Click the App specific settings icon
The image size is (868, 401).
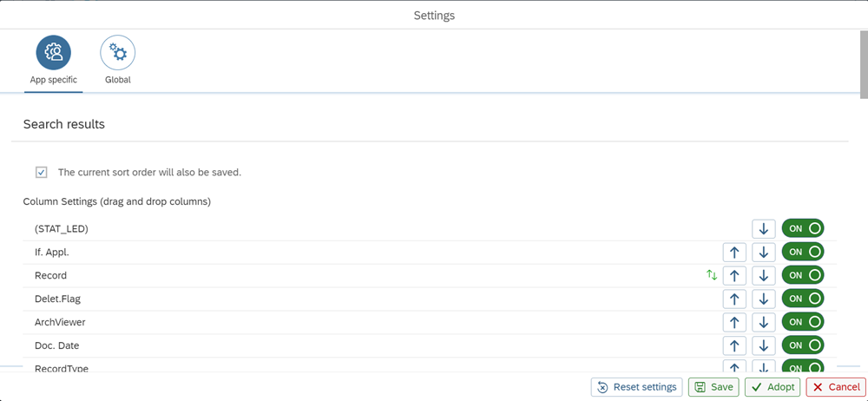tap(53, 53)
